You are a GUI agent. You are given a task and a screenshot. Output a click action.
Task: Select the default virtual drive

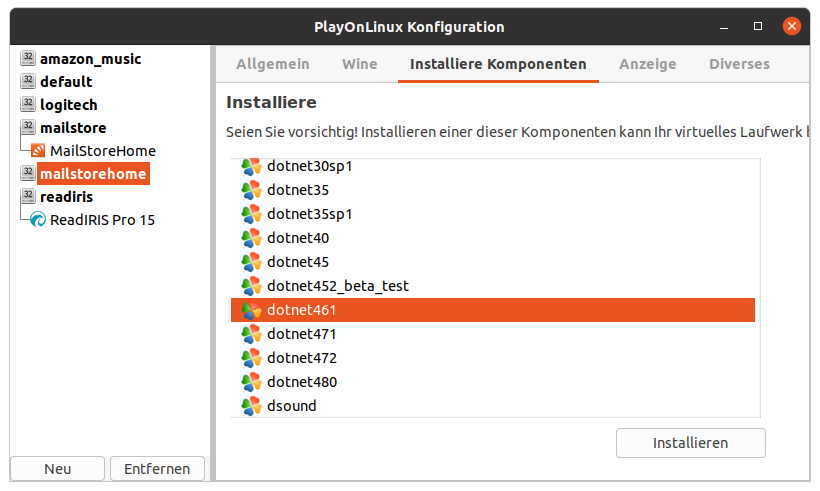[x=66, y=82]
